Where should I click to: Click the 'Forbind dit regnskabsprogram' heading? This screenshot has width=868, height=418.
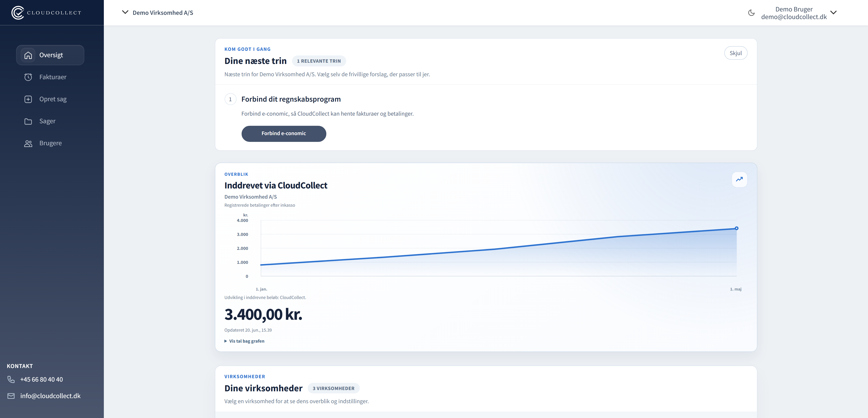coord(291,99)
